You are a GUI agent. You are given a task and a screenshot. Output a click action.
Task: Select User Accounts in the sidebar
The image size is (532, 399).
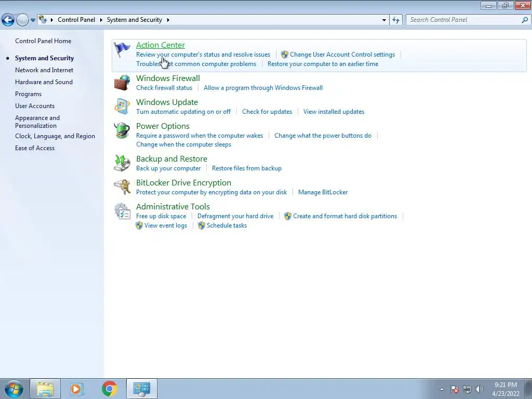point(35,106)
